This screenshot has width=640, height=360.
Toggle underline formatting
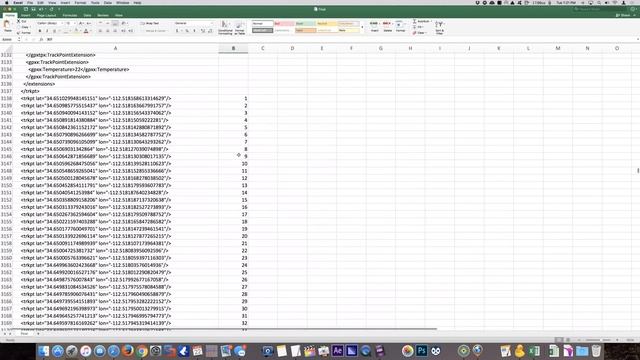[54, 31]
